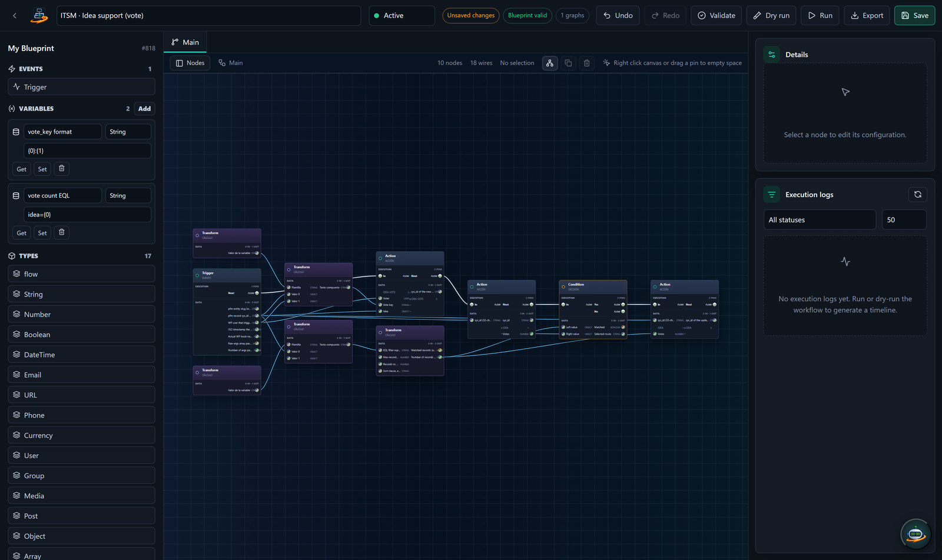Start a Dry run
The image size is (942, 560).
[x=771, y=16]
